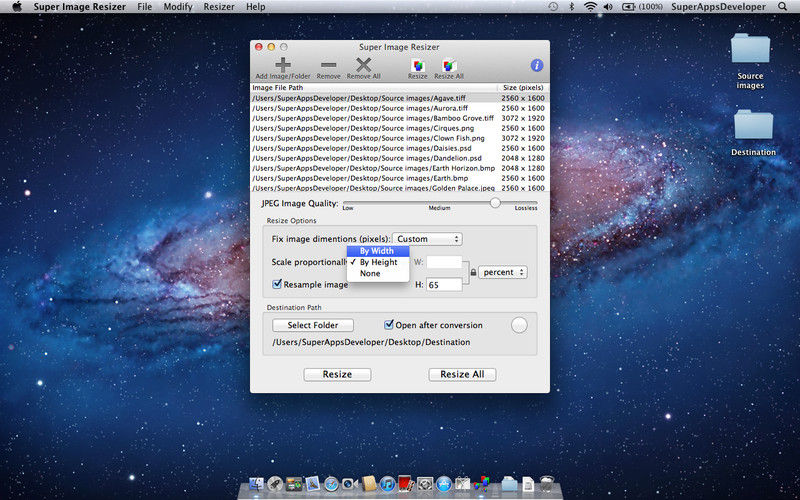This screenshot has height=500, width=800.
Task: Click the round button beside Open after conversion
Action: 519,325
